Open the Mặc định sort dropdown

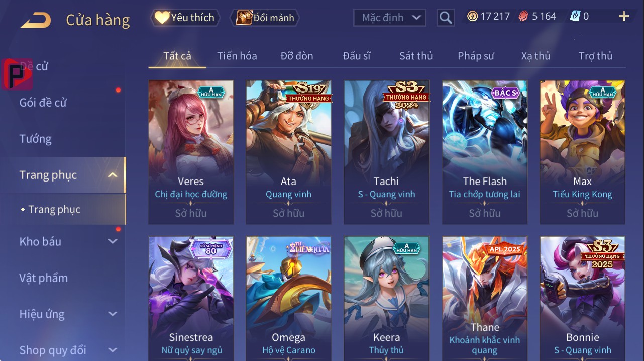point(390,18)
